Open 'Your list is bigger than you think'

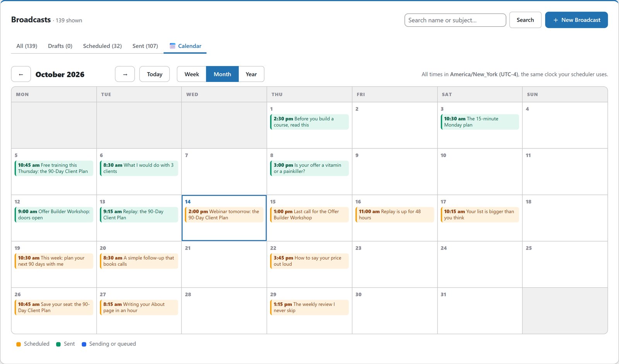pos(480,214)
